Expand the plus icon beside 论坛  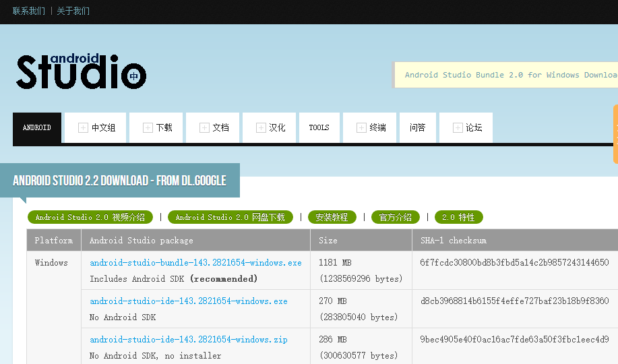pyautogui.click(x=458, y=128)
